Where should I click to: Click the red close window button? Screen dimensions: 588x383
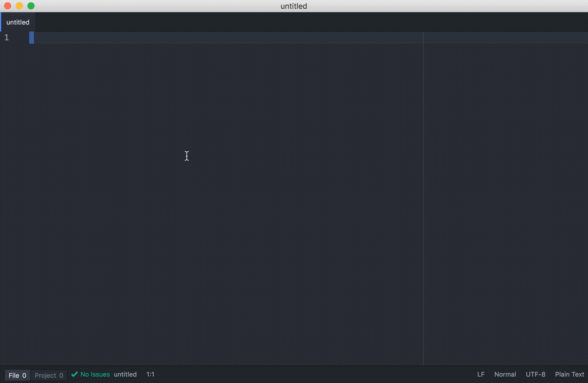[8, 6]
